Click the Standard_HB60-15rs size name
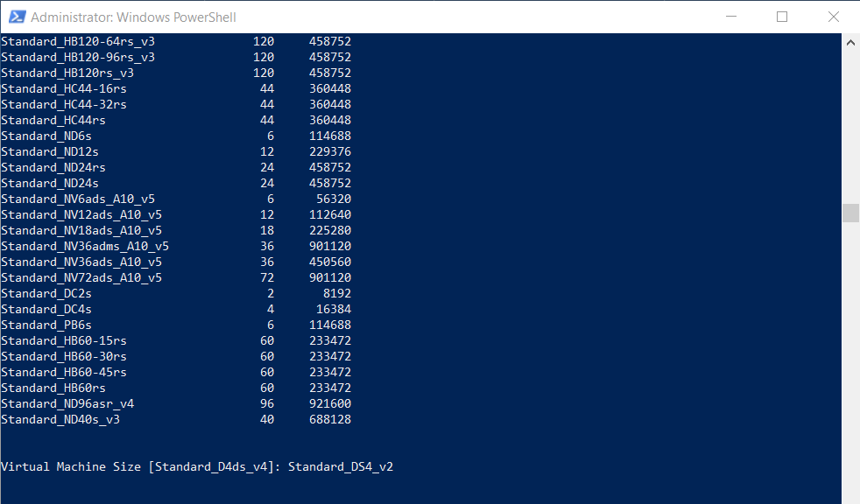860x504 pixels. pyautogui.click(x=64, y=340)
